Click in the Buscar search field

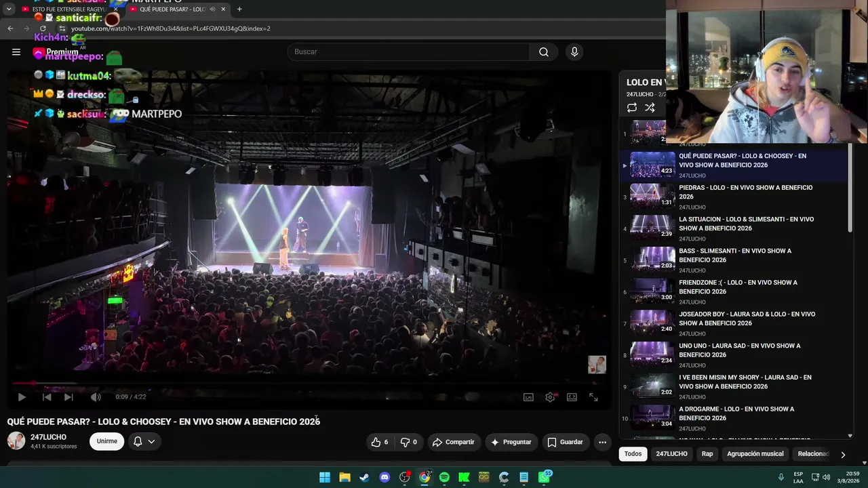click(409, 52)
